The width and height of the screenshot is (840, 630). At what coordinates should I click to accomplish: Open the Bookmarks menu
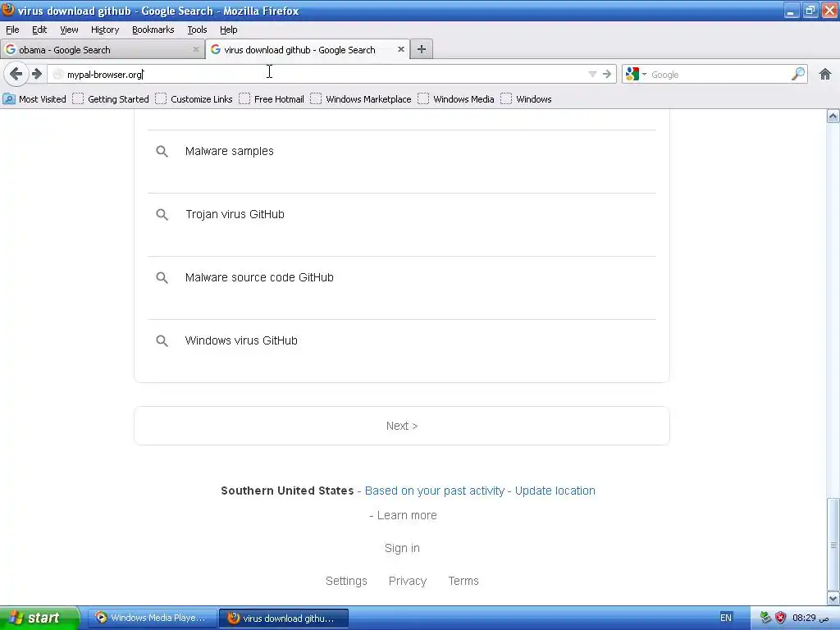click(x=153, y=30)
